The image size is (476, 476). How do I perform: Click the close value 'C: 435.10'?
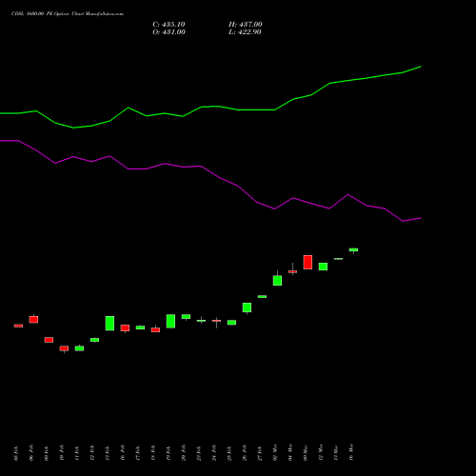169,25
